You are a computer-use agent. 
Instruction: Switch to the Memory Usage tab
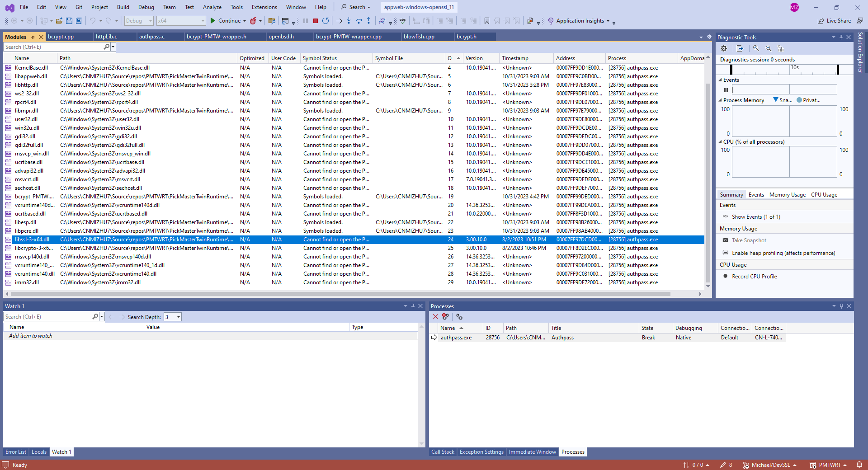[x=788, y=195]
